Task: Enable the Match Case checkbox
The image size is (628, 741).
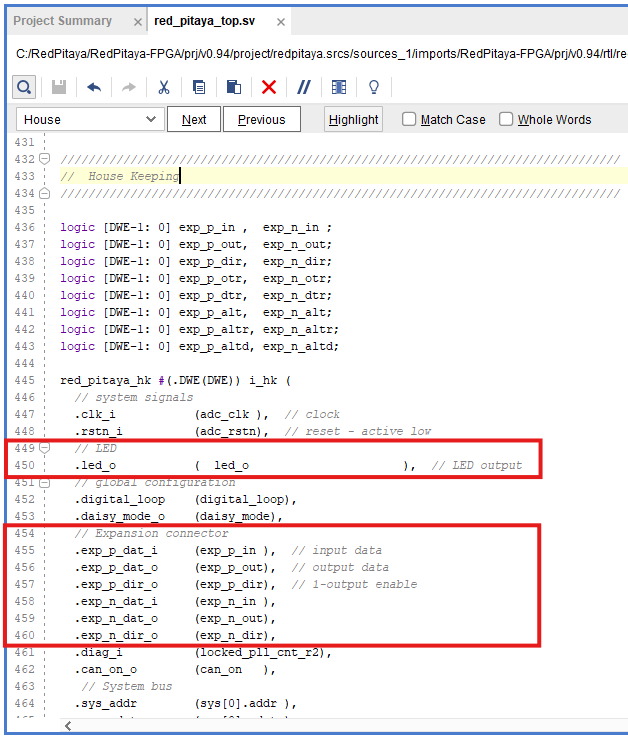Action: pyautogui.click(x=409, y=119)
